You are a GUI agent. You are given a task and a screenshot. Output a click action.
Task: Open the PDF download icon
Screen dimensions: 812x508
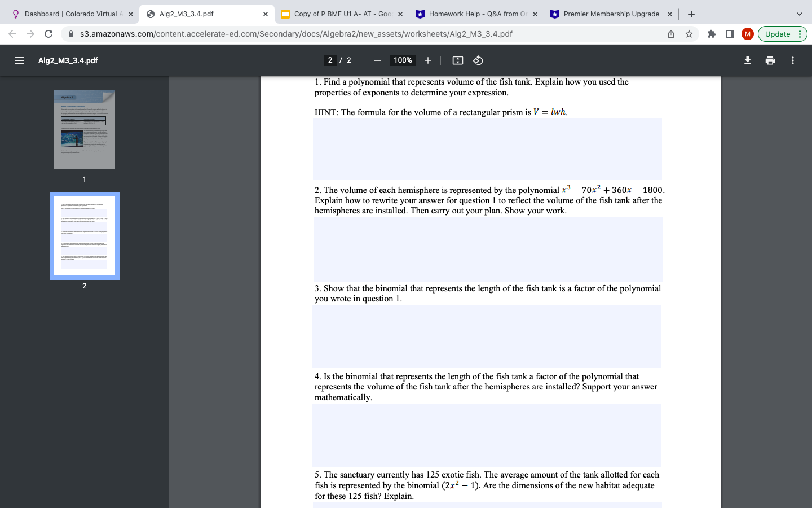click(x=748, y=60)
